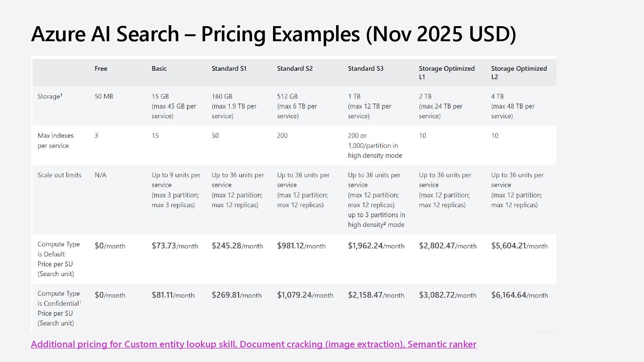Click the Max indexes per service row label
Viewport: 644px width, 362px height.
point(55,140)
